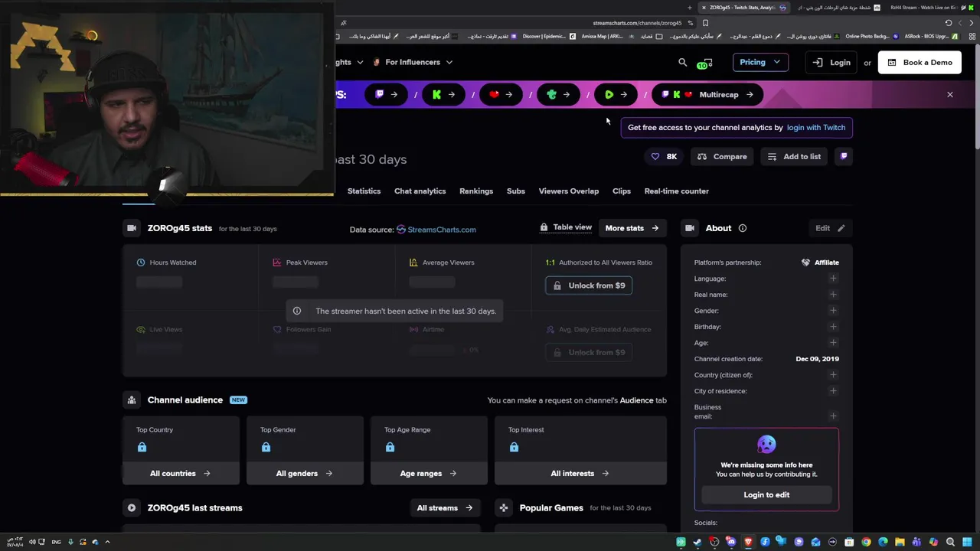Click login with Twitch link
Screen dimensions: 980x551
pos(815,128)
